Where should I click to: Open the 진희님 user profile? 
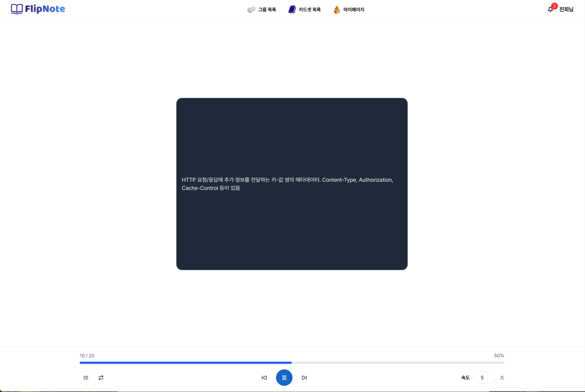(x=566, y=9)
